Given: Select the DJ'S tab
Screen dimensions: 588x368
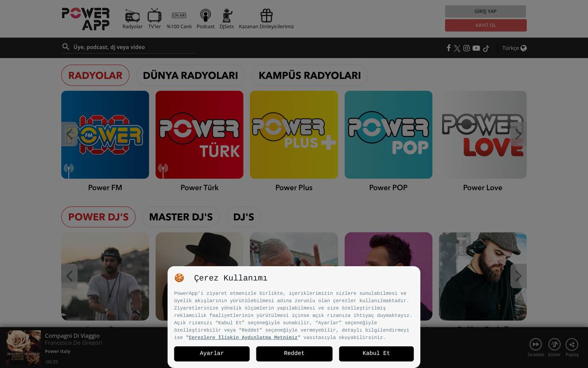Looking at the screenshot, I should coord(243,217).
